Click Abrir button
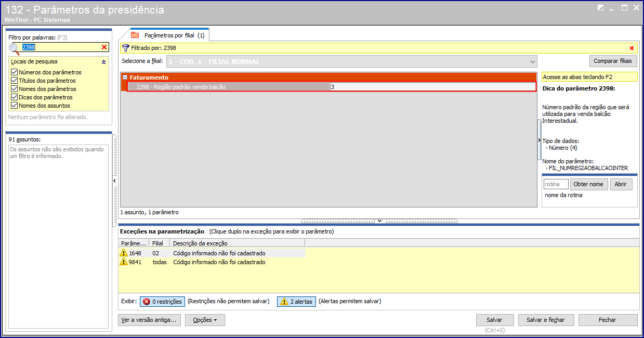 point(621,184)
